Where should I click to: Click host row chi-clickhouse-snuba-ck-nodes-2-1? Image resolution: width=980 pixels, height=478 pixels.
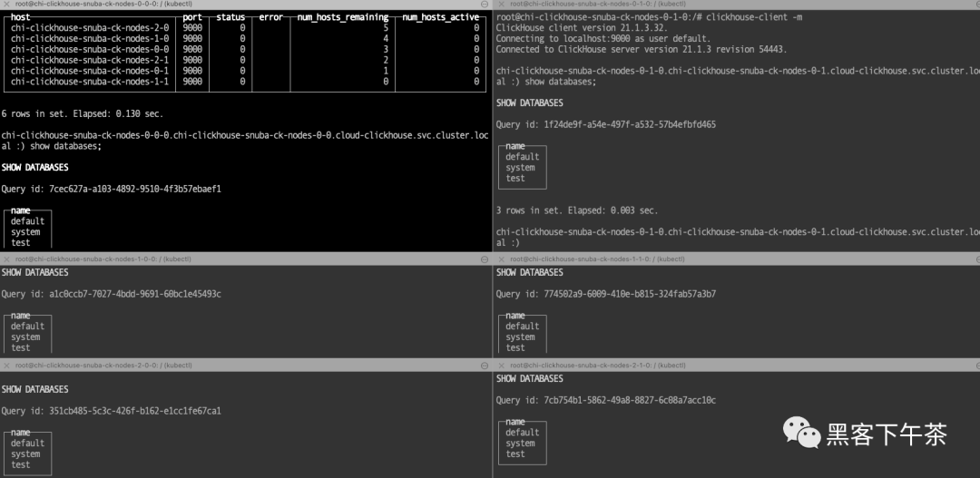(x=89, y=60)
